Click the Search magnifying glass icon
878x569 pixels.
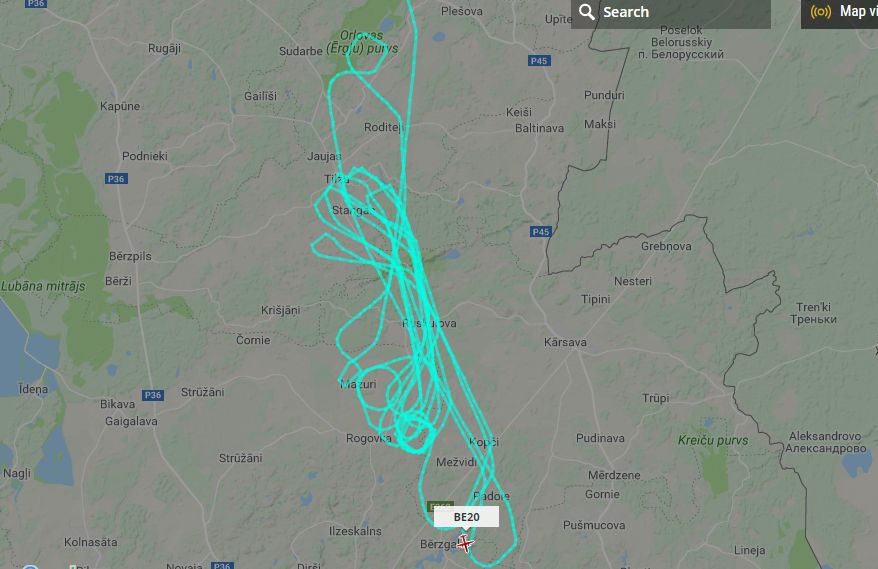click(586, 12)
